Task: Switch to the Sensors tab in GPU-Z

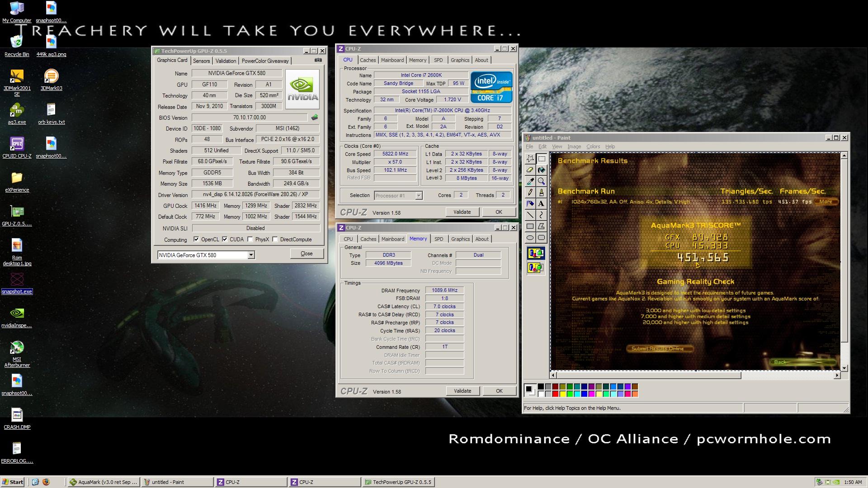Action: (201, 61)
